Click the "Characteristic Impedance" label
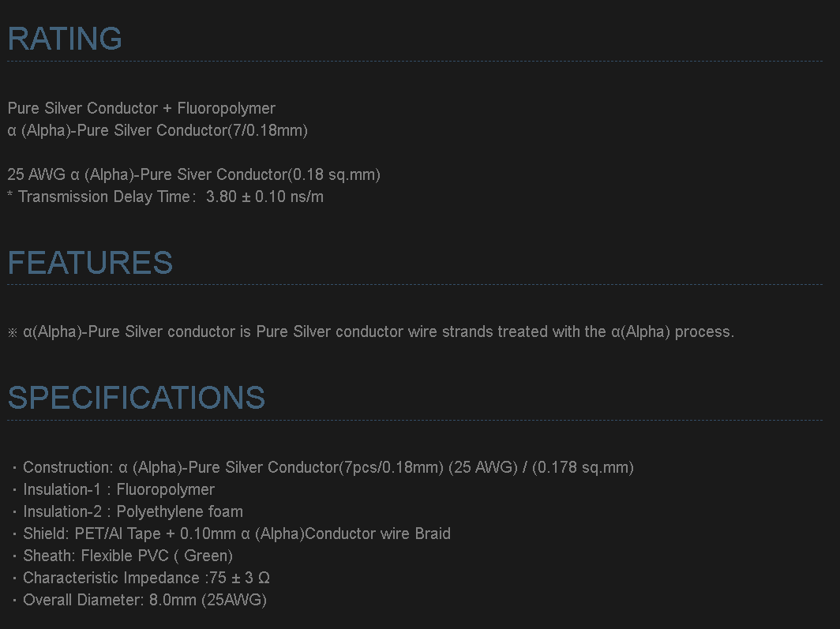The width and height of the screenshot is (840, 629). [111, 578]
